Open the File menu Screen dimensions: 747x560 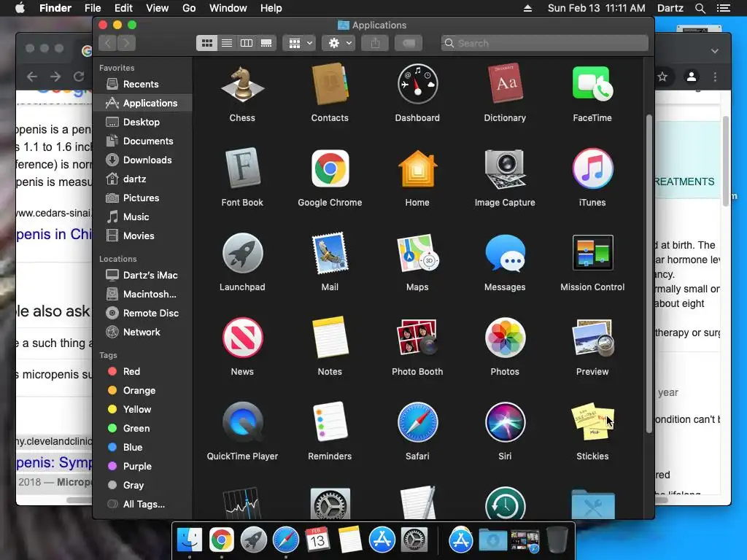pos(93,8)
